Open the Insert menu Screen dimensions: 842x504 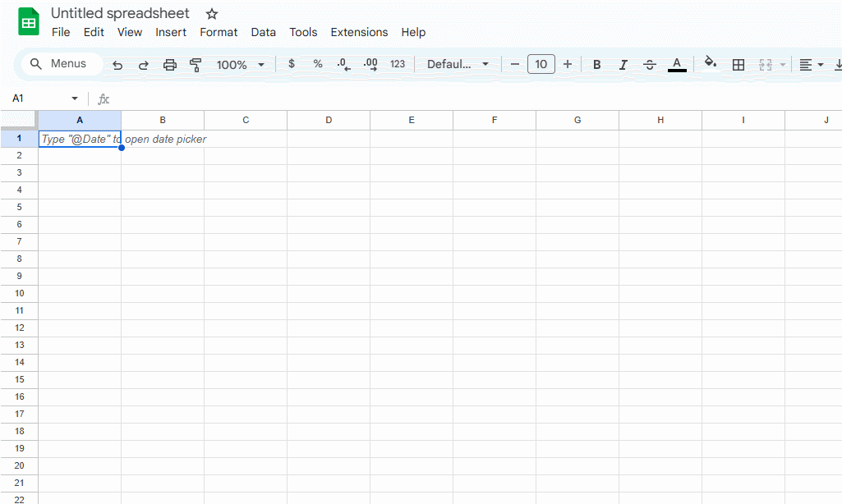pos(171,32)
